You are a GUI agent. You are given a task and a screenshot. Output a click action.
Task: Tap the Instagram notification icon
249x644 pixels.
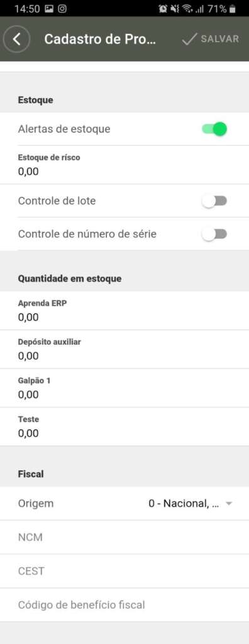pos(62,9)
